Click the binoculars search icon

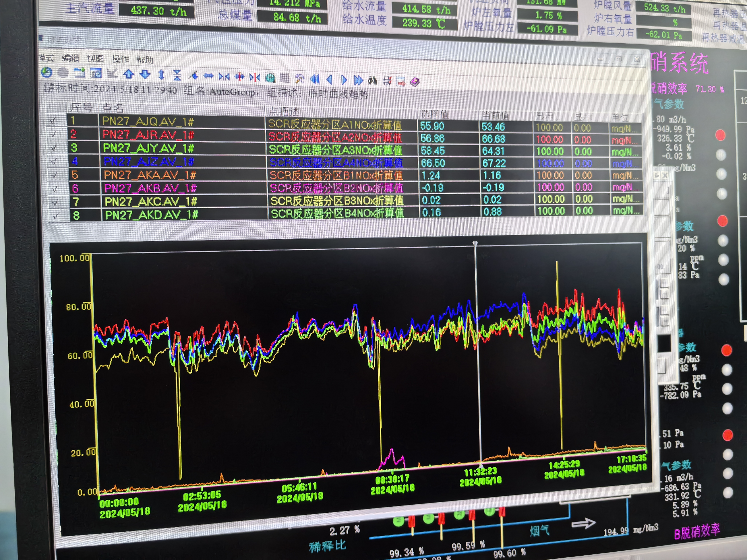click(x=372, y=80)
